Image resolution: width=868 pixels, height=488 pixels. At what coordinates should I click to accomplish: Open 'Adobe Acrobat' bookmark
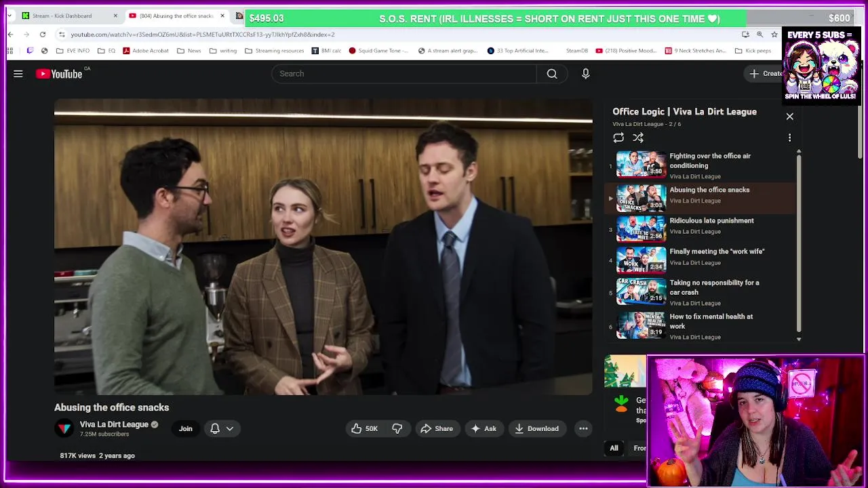[147, 51]
